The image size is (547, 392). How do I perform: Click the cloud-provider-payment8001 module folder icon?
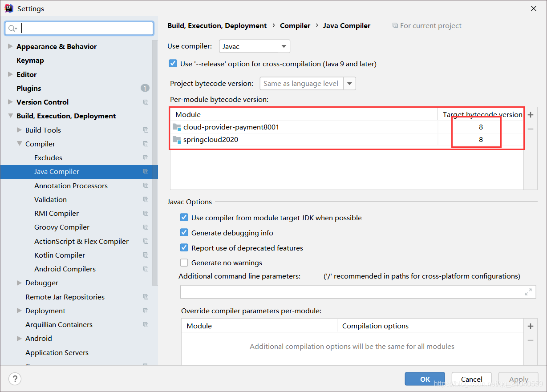(x=177, y=127)
